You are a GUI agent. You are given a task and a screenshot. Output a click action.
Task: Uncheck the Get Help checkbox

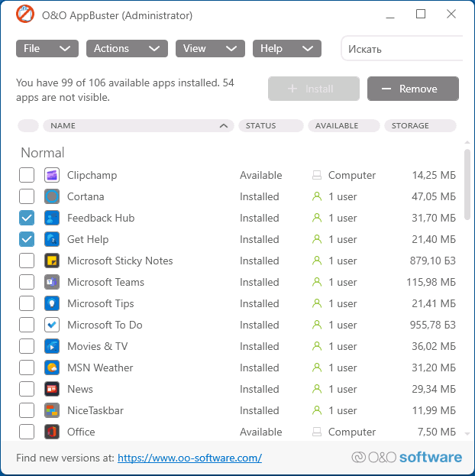(27, 239)
